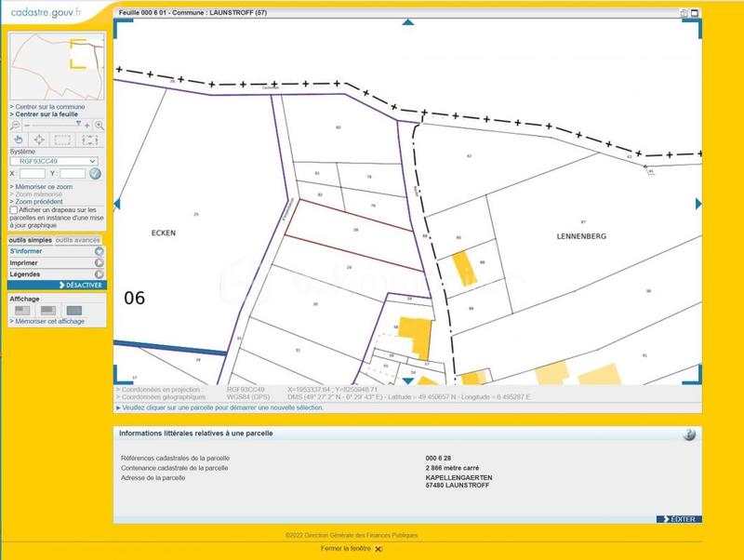Select the first Affichage display mode
Screen dimensions: 744x560
22,310
